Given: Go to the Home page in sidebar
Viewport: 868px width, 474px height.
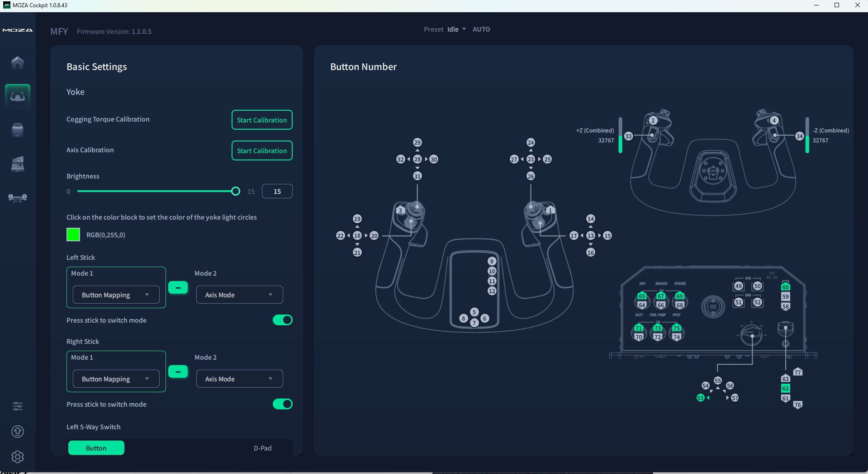Looking at the screenshot, I should [18, 62].
